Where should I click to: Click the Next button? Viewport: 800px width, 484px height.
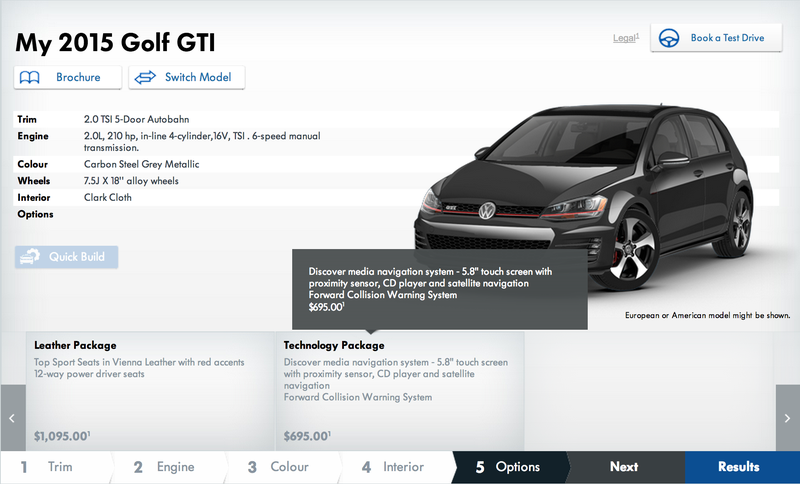pos(625,467)
